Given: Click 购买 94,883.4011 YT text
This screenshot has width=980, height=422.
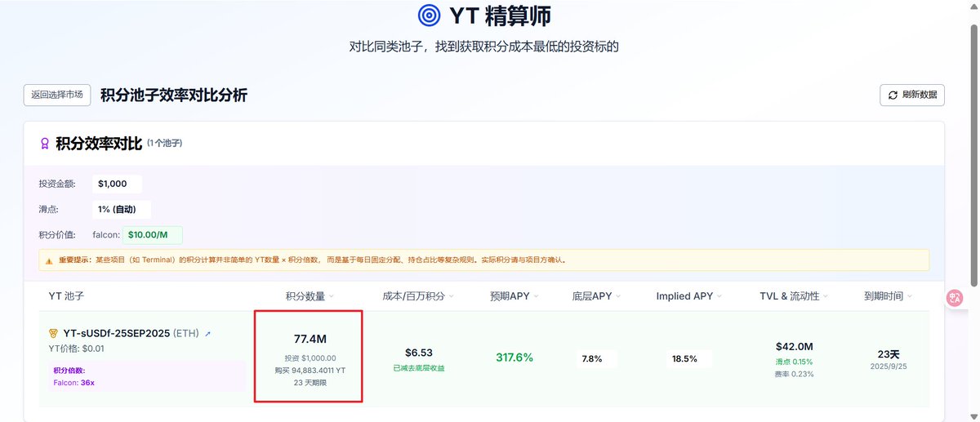Looking at the screenshot, I should point(310,370).
